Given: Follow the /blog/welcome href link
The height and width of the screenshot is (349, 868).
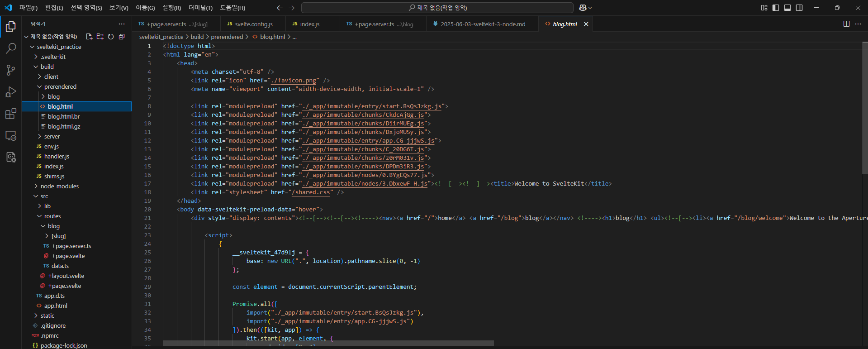Looking at the screenshot, I should coord(760,218).
